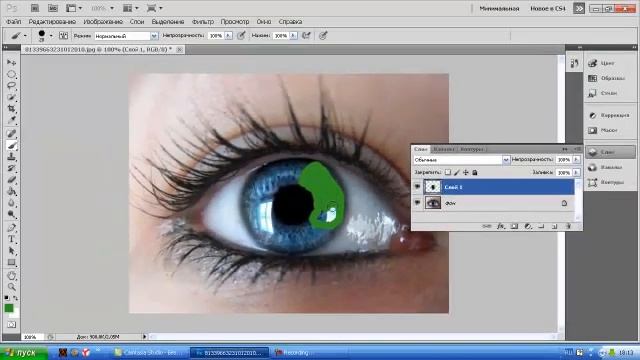The image size is (640, 360).
Task: Select the Quick Selection tool
Action: pos(11,97)
